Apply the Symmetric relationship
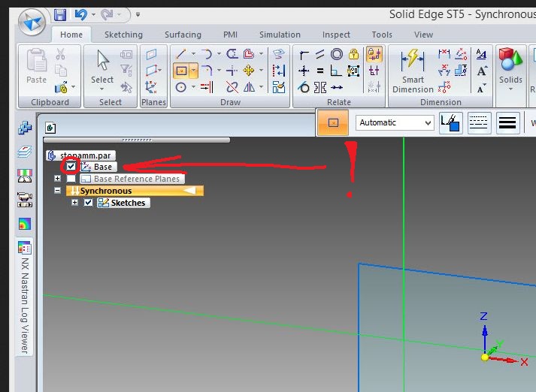 (320, 87)
